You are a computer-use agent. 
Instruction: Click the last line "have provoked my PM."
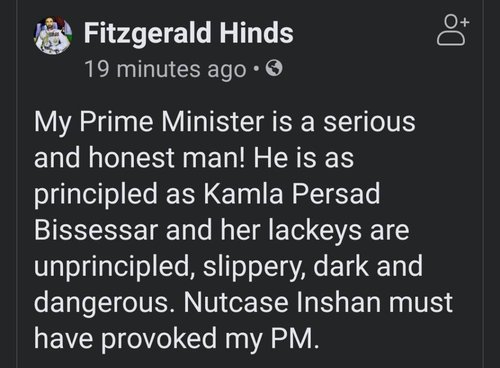coord(175,339)
